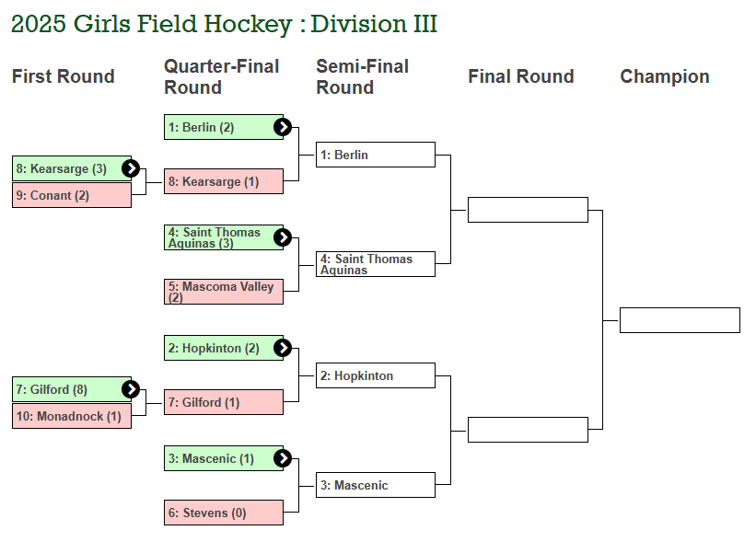The width and height of the screenshot is (756, 542).
Task: Click the empty Champion box
Action: click(x=680, y=320)
